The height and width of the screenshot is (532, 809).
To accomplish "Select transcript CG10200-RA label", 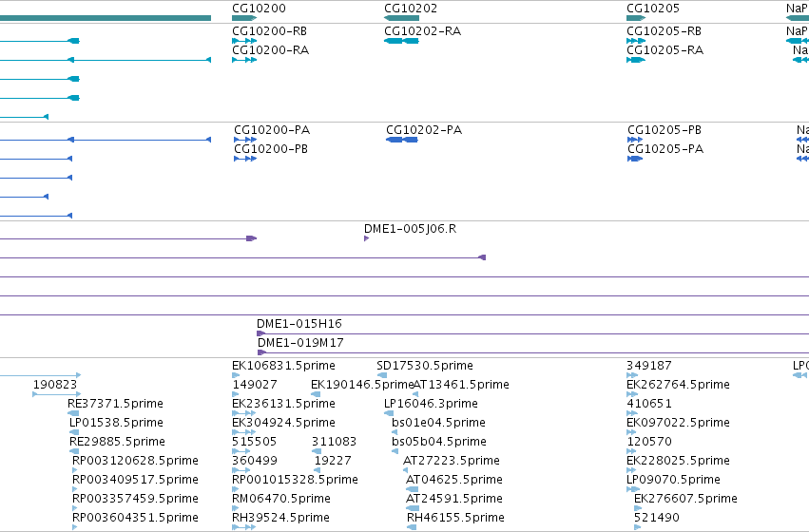I will coord(270,50).
